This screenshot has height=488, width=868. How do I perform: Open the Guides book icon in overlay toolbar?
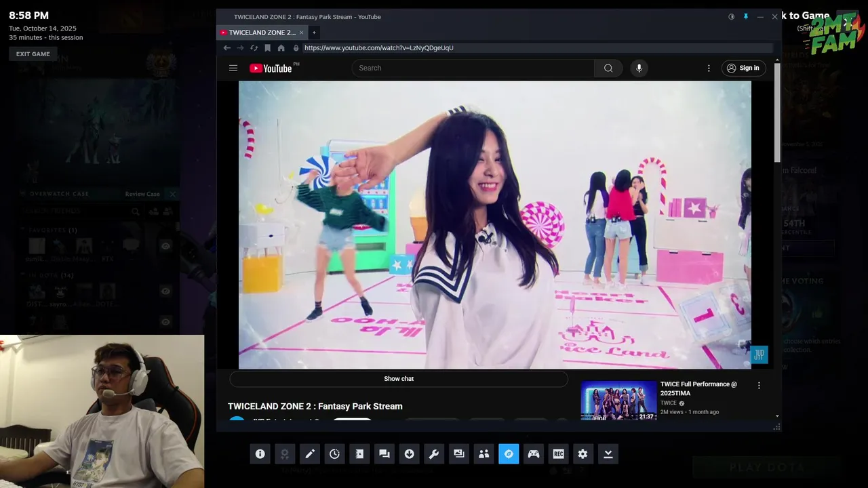pos(359,454)
